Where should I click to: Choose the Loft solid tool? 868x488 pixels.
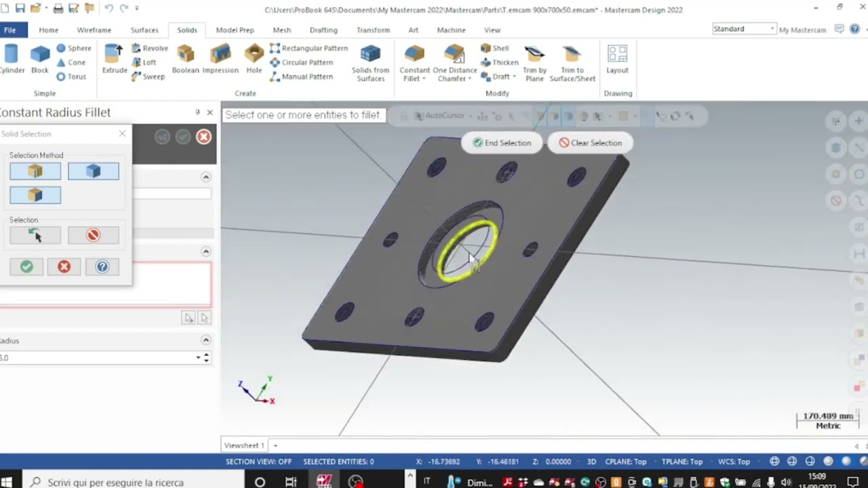(x=143, y=62)
